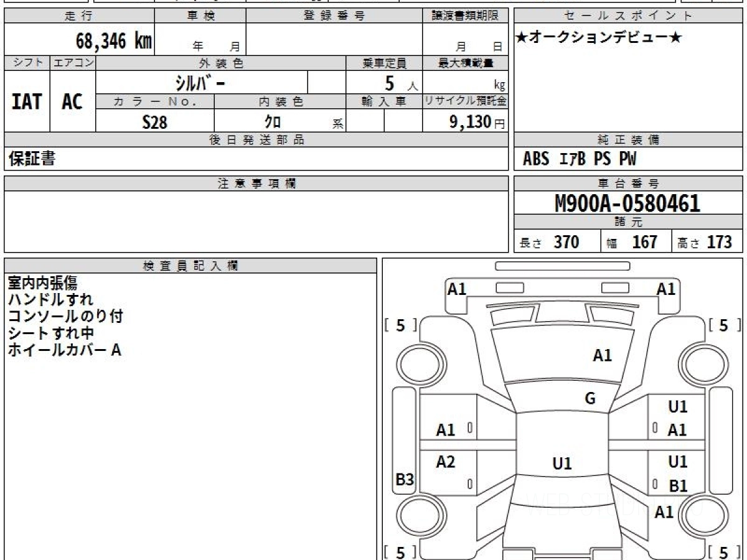Click the 車台番号 header

629,184
